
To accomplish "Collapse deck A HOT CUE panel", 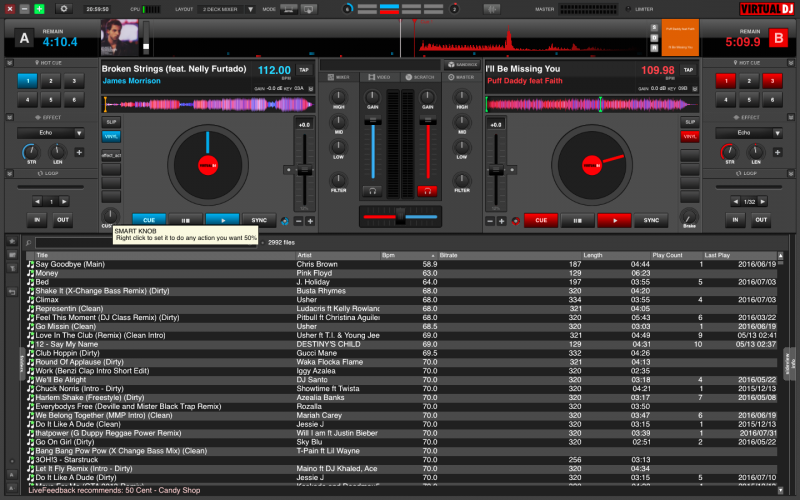I will point(10,63).
